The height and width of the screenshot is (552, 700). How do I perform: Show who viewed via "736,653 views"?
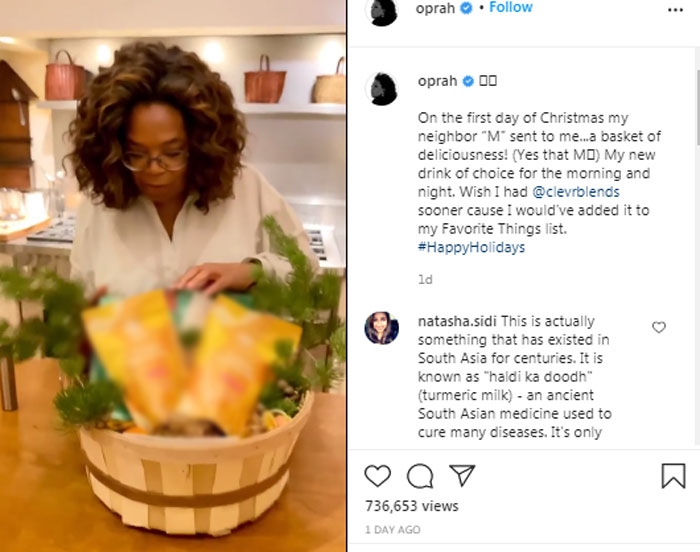coord(411,507)
